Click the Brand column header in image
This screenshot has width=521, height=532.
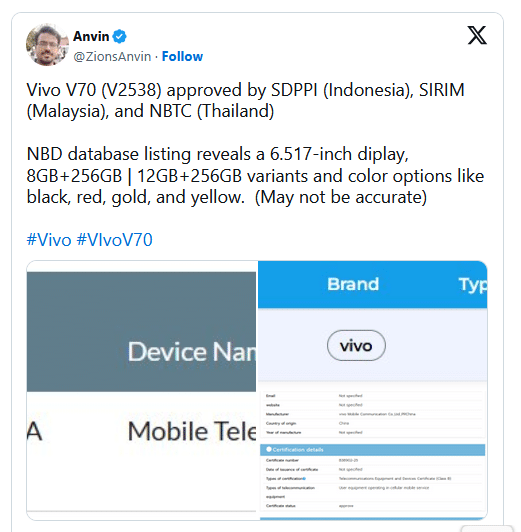click(x=353, y=284)
